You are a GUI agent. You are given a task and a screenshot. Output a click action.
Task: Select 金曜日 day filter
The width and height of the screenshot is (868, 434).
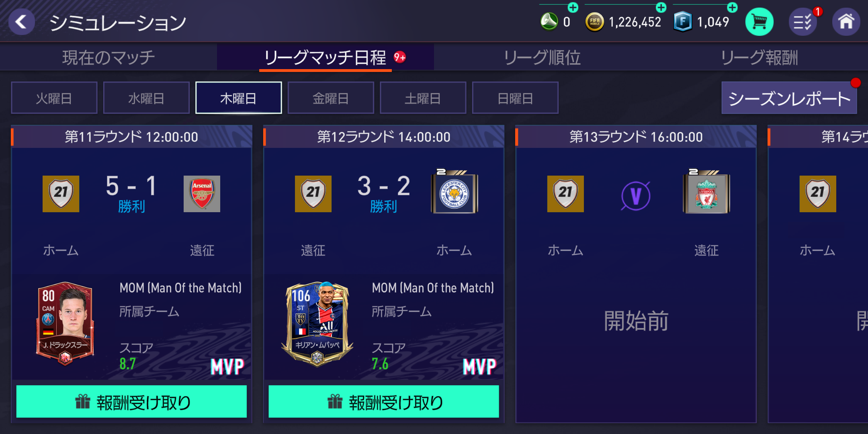tap(331, 98)
